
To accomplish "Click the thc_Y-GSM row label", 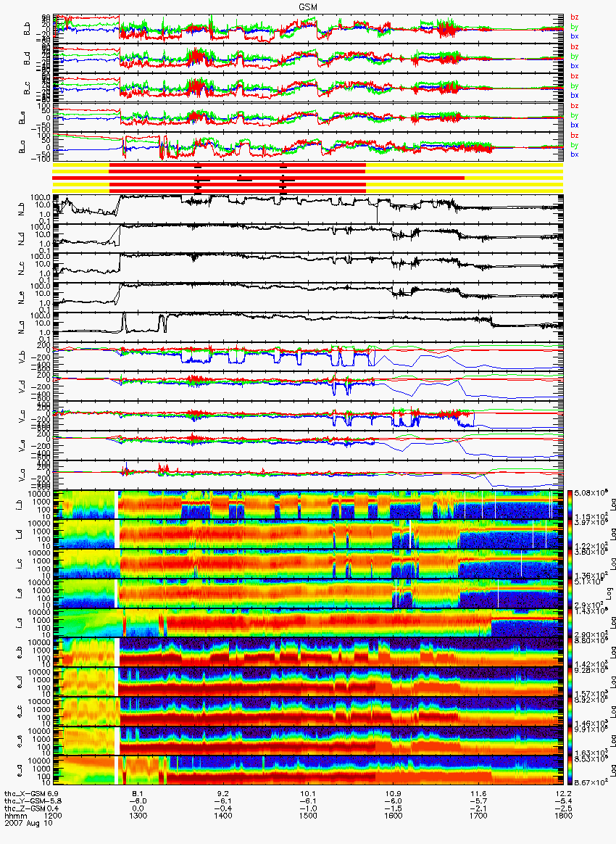I will [25, 801].
